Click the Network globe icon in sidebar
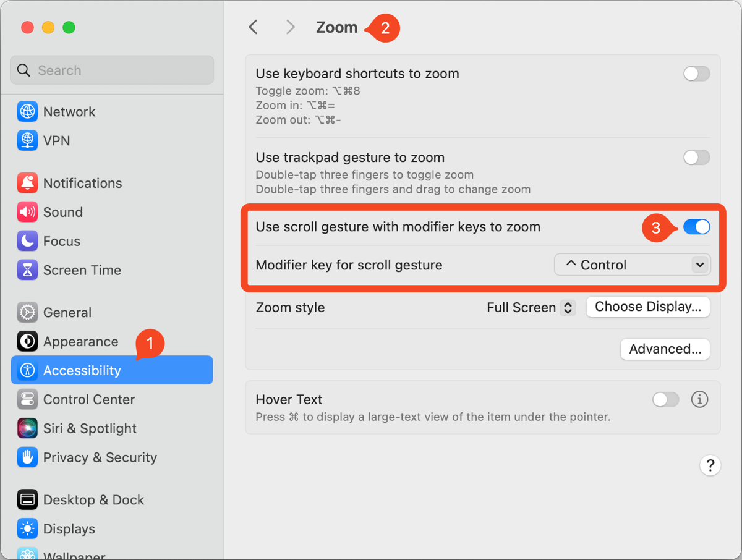The width and height of the screenshot is (742, 560). (x=27, y=112)
